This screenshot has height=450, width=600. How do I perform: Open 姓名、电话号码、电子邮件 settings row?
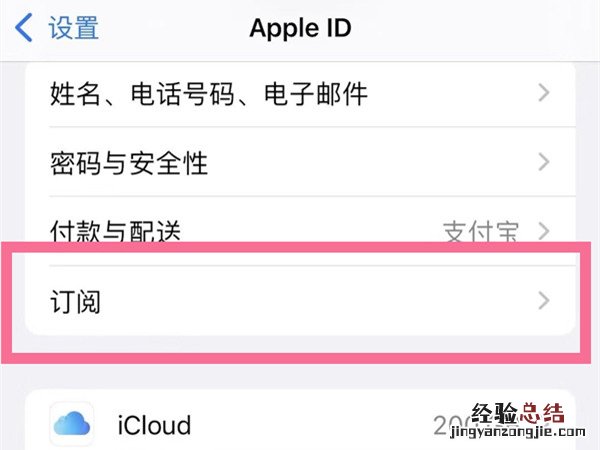click(208, 94)
